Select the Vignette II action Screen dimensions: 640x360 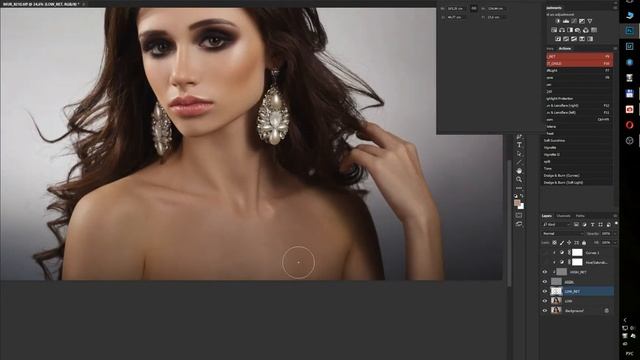click(577, 154)
